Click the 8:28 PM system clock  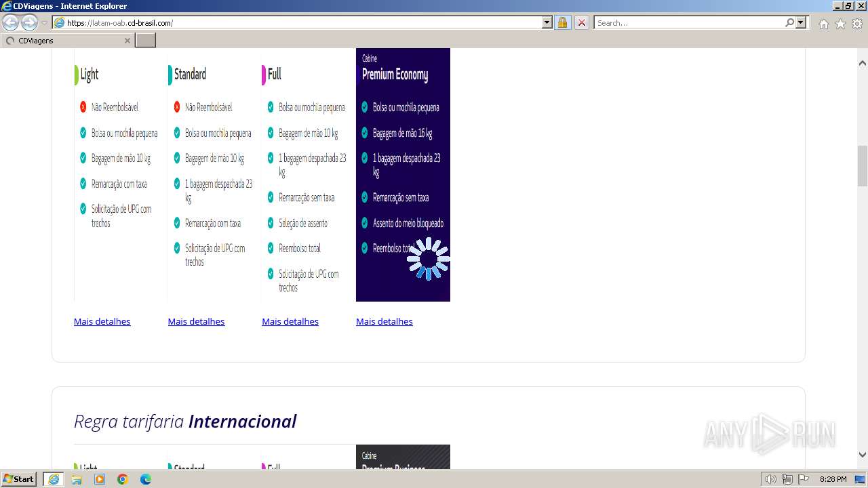[833, 479]
